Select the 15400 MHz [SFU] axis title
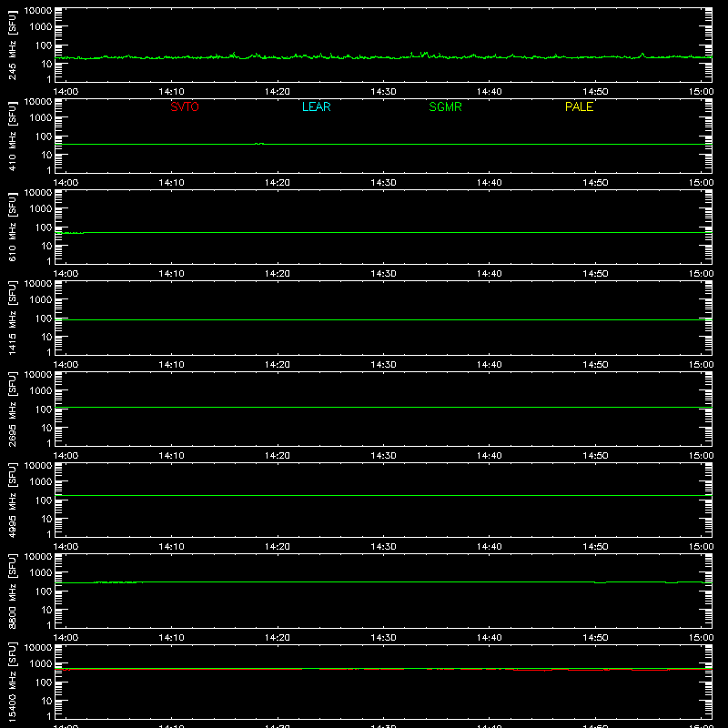 (12, 682)
